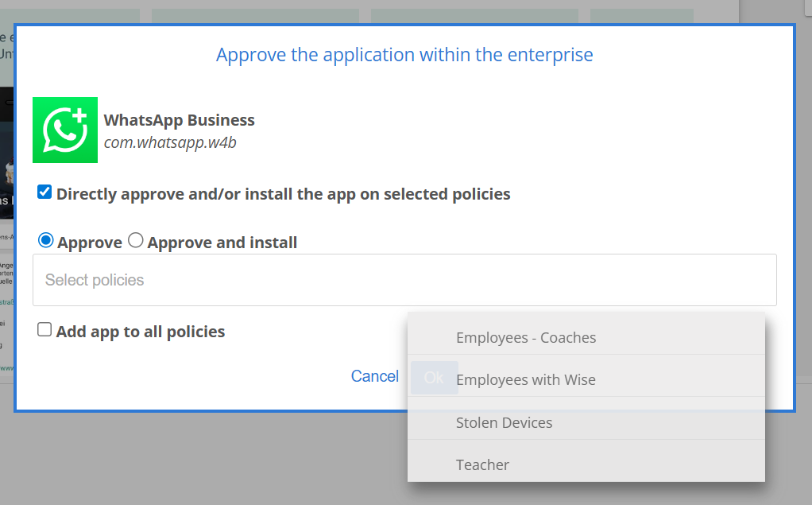Choose the Approve and install radio button

(x=136, y=240)
